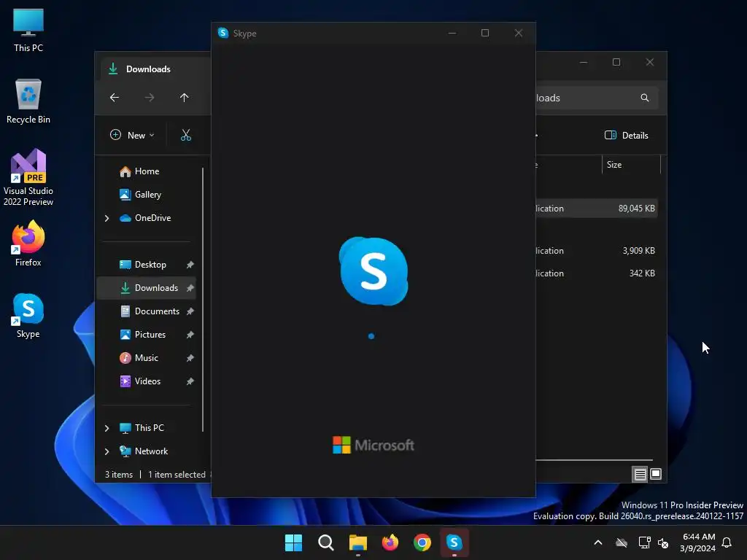Click the horizontal scrollbar in Explorer

pos(594,461)
